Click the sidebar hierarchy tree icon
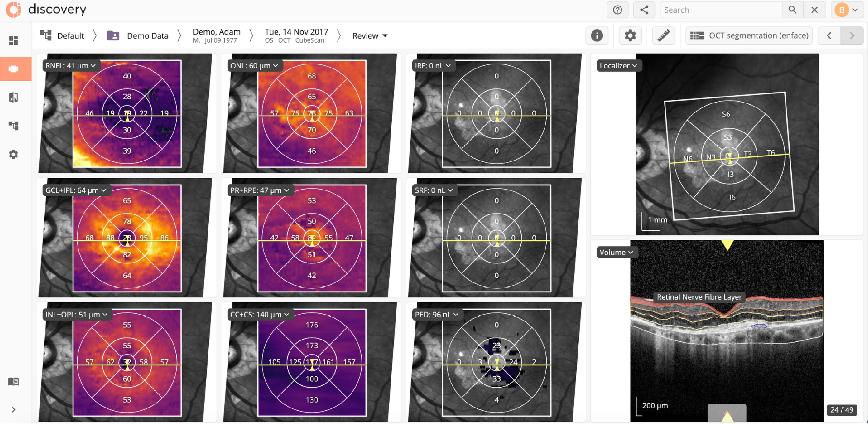Viewport: 868px width, 424px height. pos(13,126)
